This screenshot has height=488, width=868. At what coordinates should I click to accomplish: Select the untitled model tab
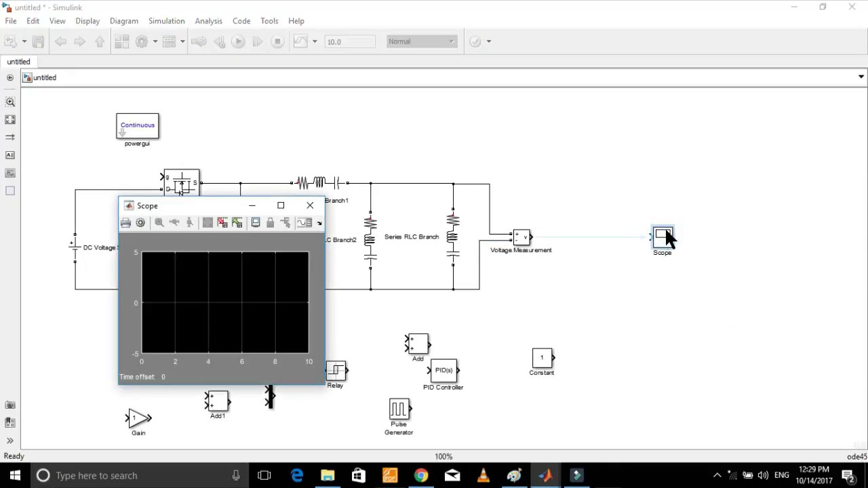(x=18, y=62)
